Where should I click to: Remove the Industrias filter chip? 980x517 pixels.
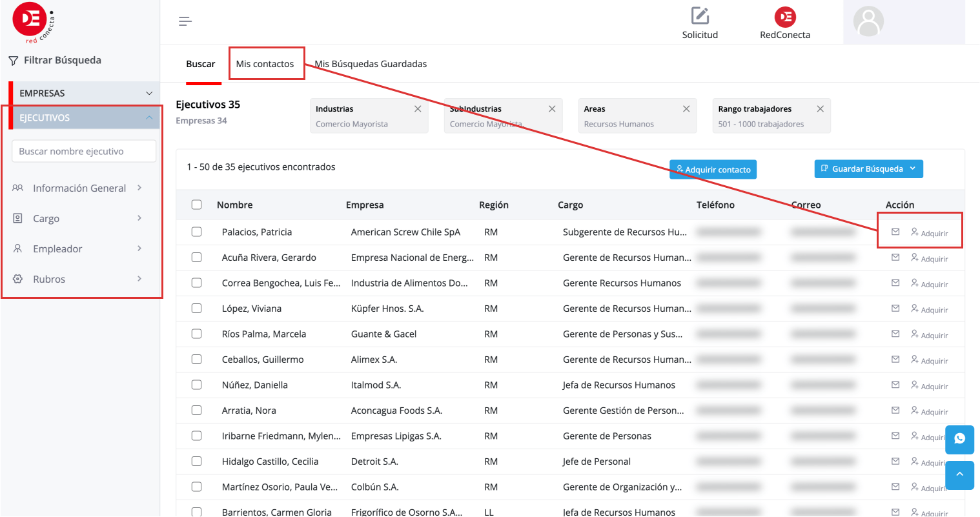[418, 109]
